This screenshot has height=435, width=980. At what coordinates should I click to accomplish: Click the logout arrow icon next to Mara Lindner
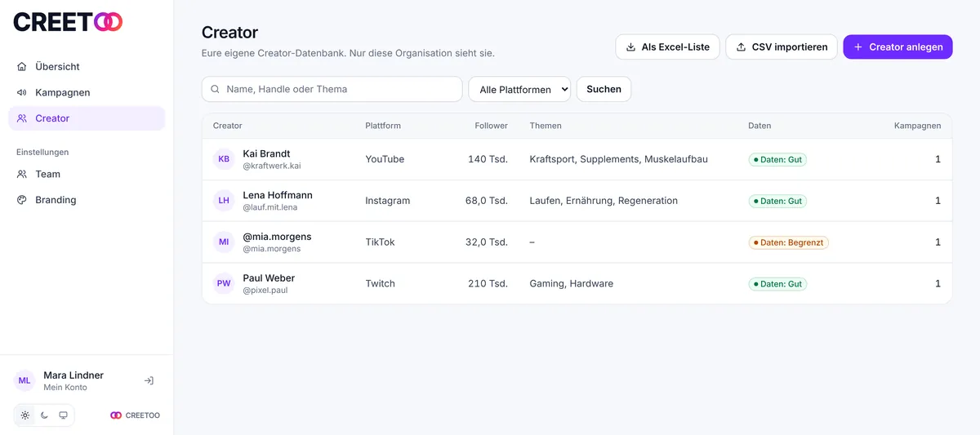pos(149,380)
